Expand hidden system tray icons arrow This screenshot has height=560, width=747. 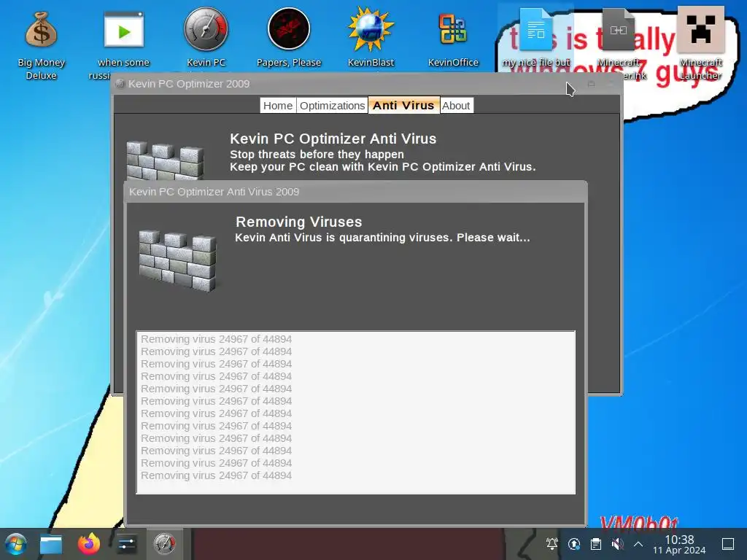pos(638,544)
